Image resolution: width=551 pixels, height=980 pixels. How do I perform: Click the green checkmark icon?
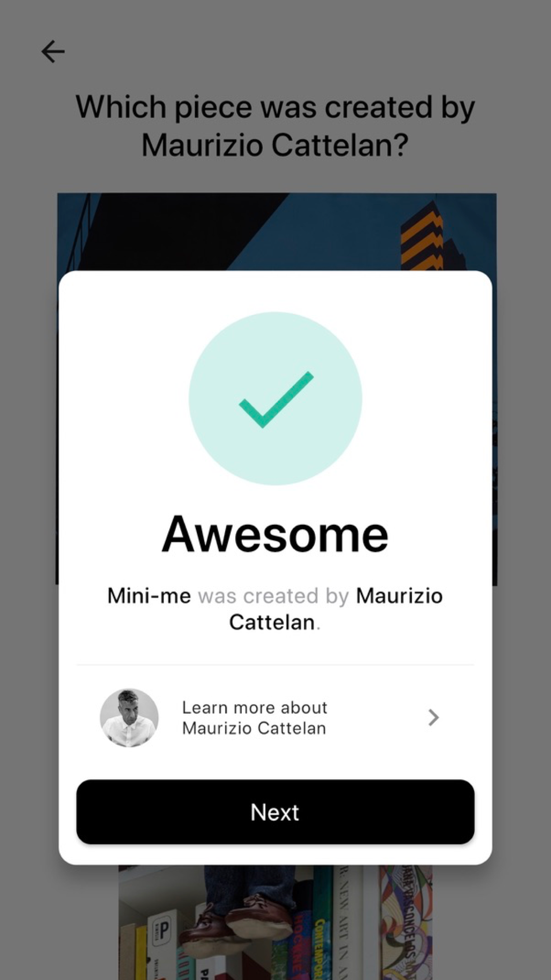(276, 400)
